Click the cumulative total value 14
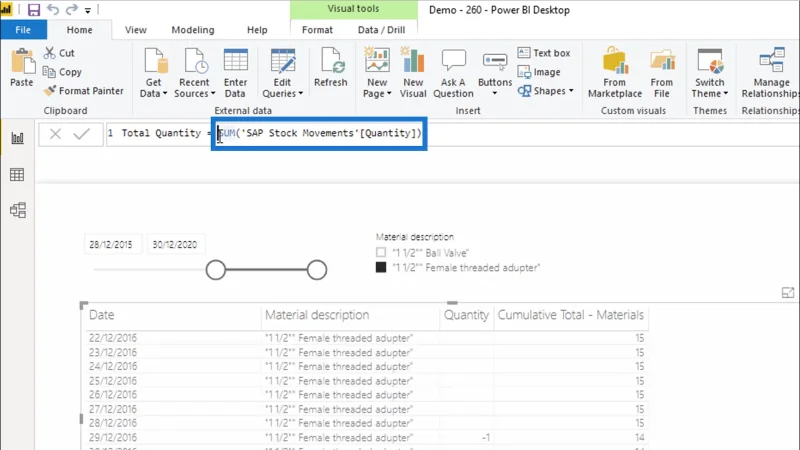 tap(639, 437)
